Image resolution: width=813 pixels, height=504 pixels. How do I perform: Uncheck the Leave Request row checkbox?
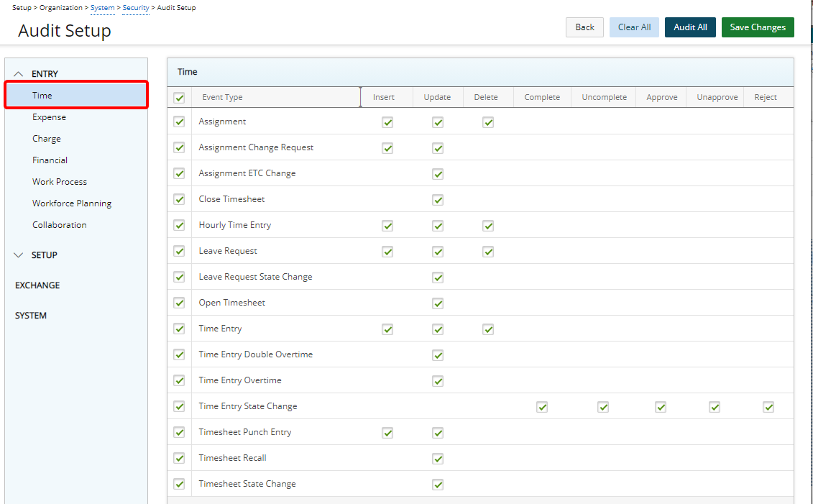(179, 252)
